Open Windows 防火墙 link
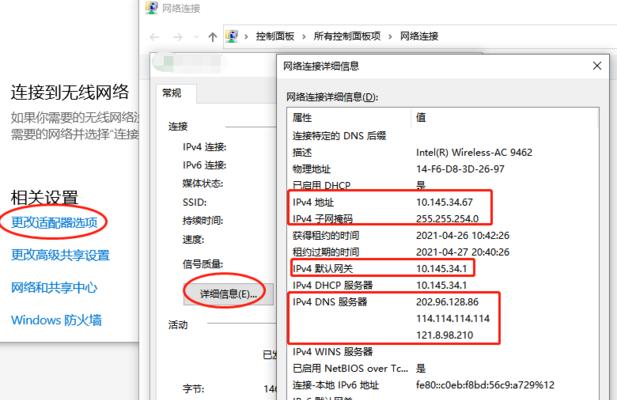Screen dimensions: 617x400 point(56,320)
